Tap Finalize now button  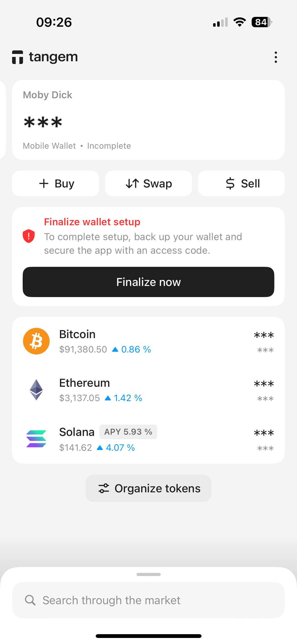[x=148, y=282]
